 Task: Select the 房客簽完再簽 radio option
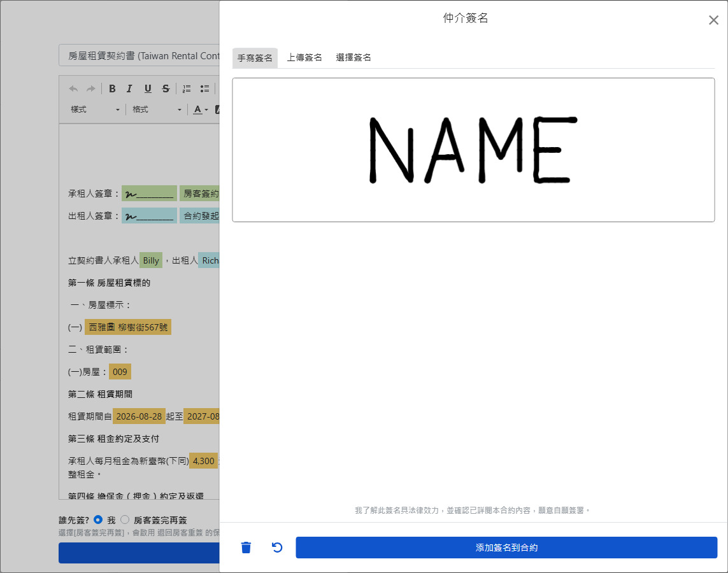coord(125,520)
